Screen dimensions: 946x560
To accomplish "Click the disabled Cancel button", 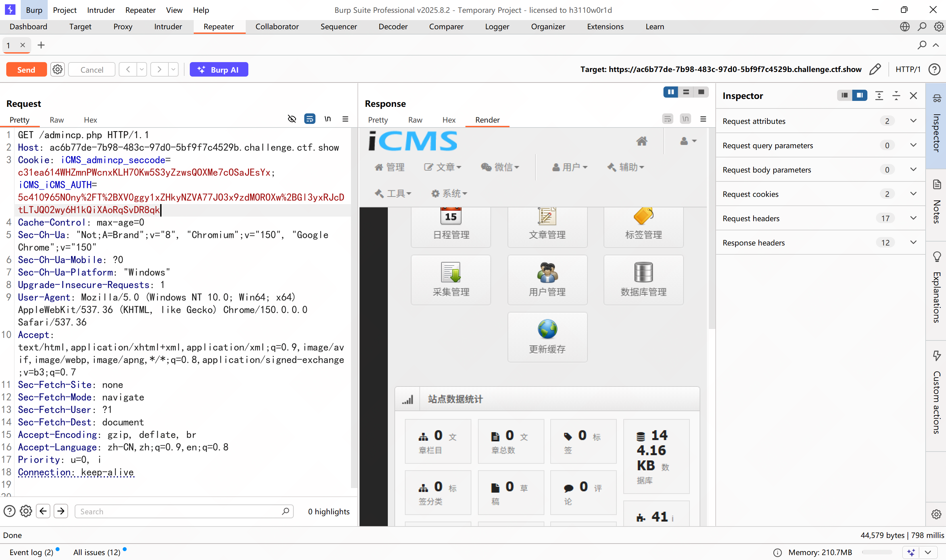I will click(92, 69).
